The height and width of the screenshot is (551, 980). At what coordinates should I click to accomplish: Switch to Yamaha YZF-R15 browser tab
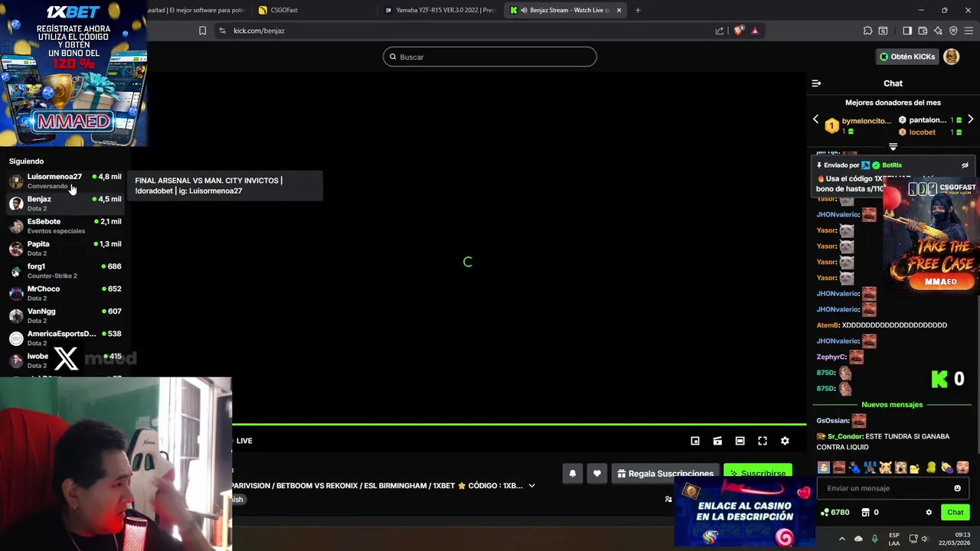click(x=440, y=10)
